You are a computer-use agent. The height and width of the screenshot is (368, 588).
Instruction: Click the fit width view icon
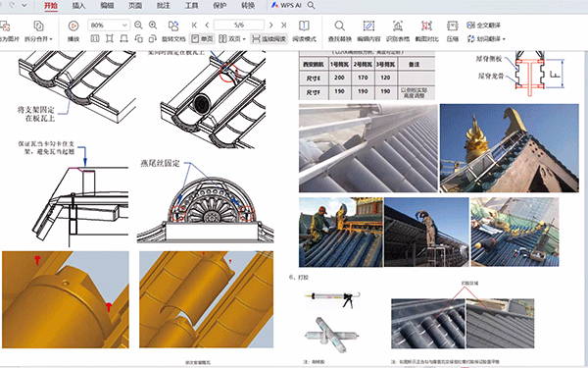[x=123, y=38]
